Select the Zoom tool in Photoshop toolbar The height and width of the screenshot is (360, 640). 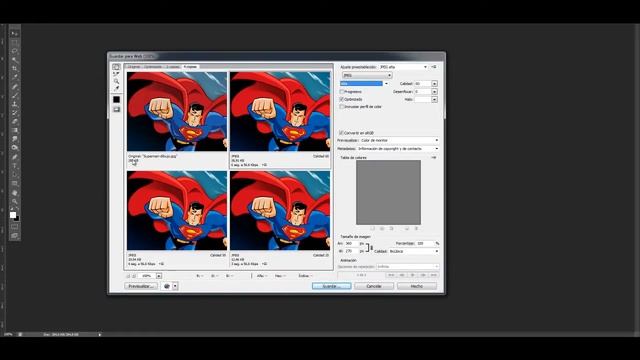tap(14, 201)
